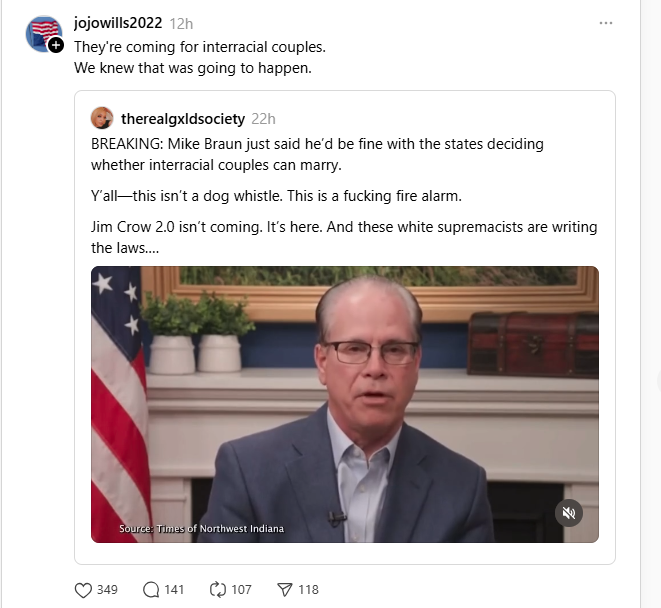View the 349 likes count
This screenshot has width=661, height=608.
pos(107,589)
